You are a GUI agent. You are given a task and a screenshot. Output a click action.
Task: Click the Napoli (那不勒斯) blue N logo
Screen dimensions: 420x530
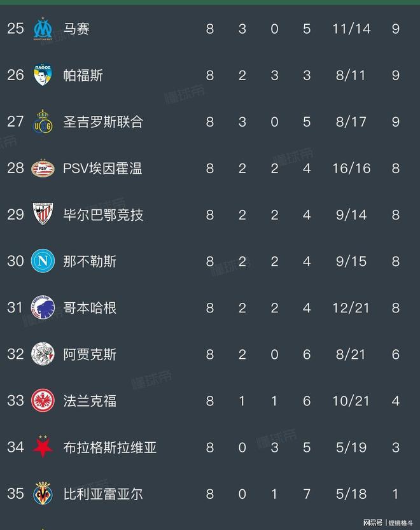pos(43,262)
